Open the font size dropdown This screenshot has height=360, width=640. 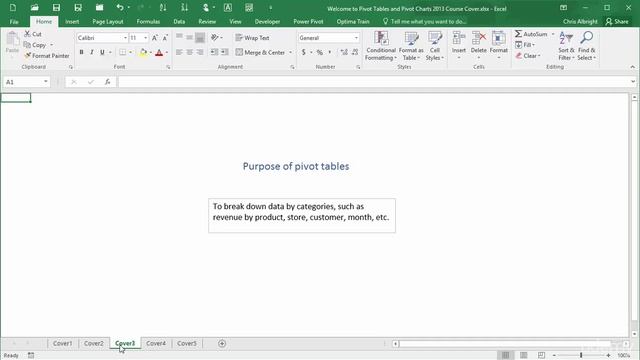pyautogui.click(x=145, y=38)
